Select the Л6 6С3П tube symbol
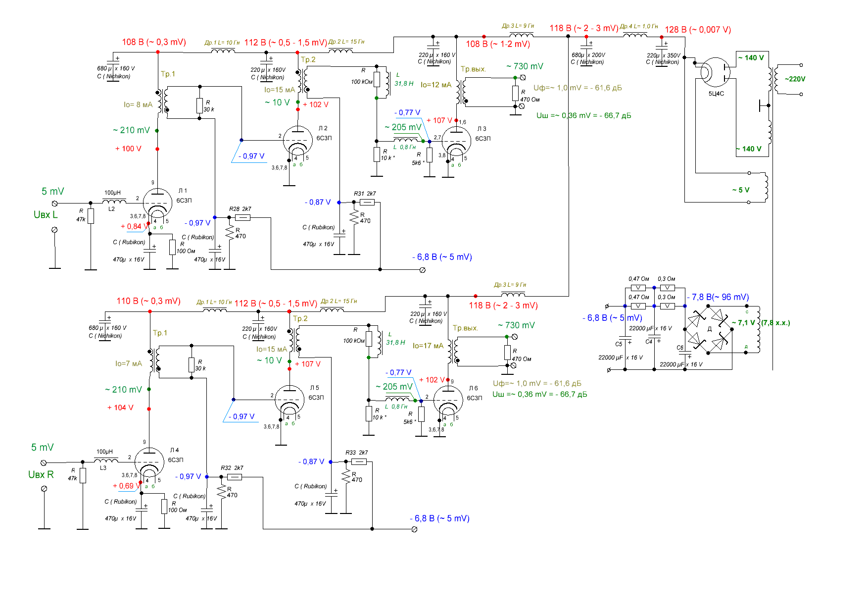The width and height of the screenshot is (868, 614). tap(448, 401)
